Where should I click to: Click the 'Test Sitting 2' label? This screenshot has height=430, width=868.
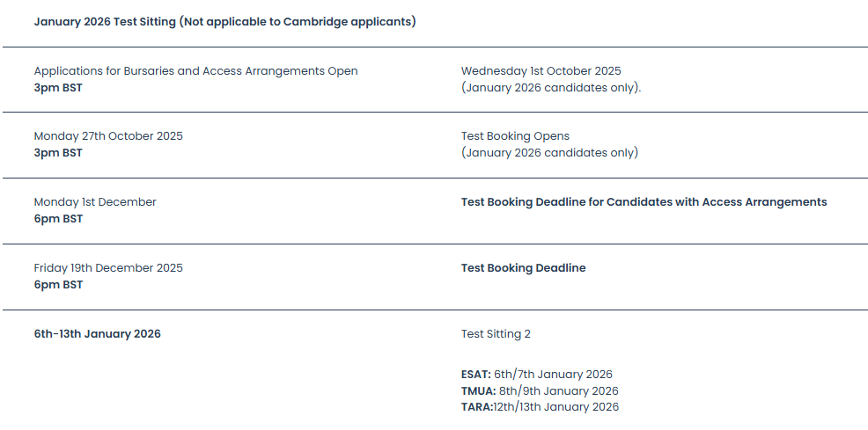point(496,334)
